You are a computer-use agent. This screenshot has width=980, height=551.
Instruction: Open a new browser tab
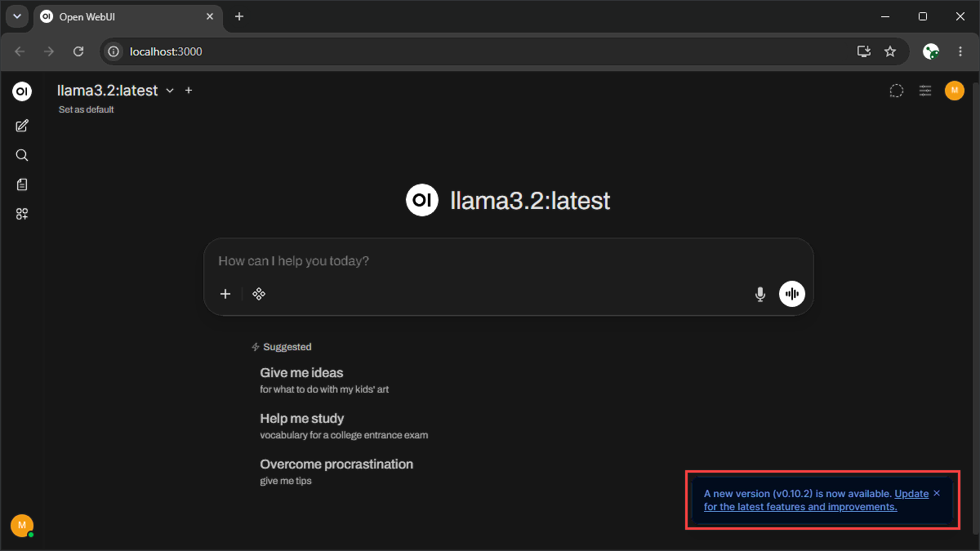(239, 16)
